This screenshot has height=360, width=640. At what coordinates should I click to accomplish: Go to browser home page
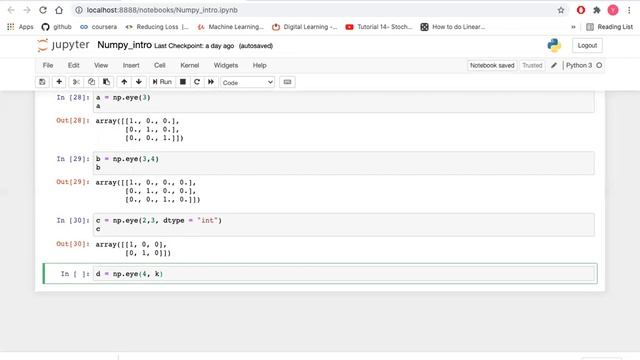[59, 10]
